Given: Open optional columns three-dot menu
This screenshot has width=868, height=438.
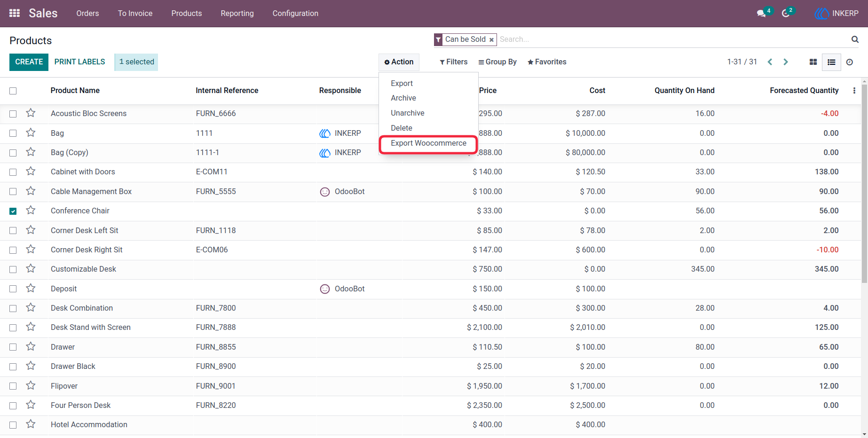Looking at the screenshot, I should (854, 91).
